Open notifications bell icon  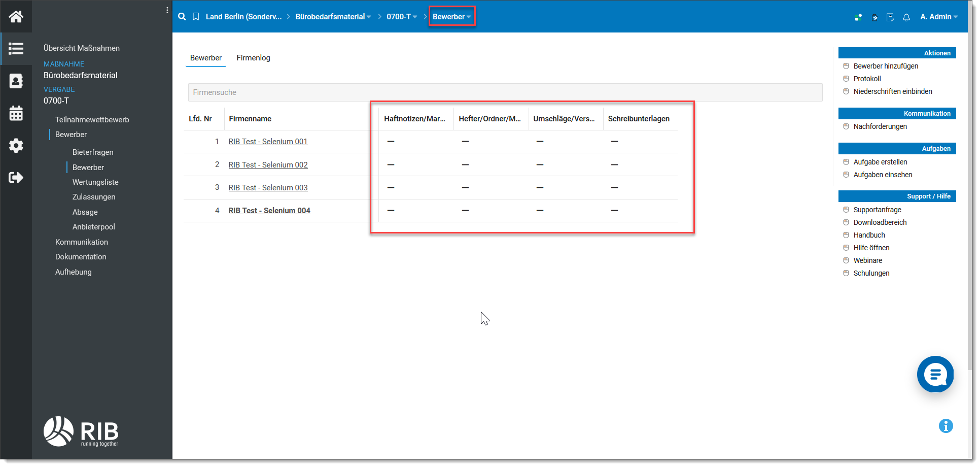(x=906, y=17)
